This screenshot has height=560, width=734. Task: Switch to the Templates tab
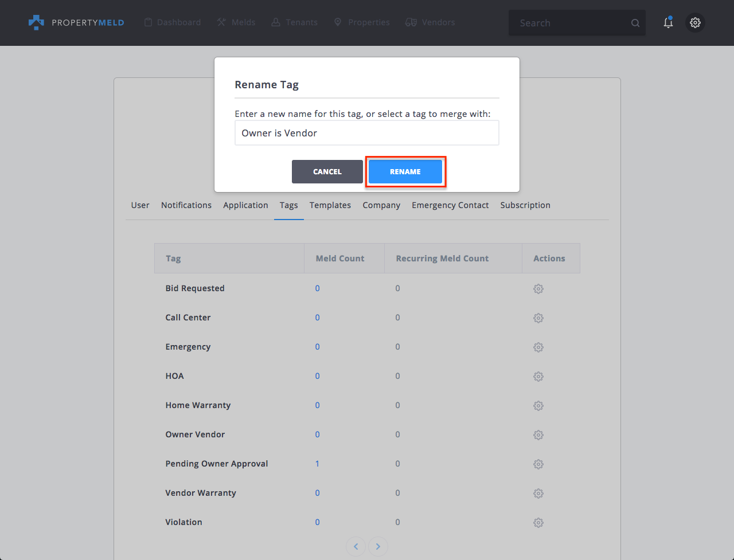(x=330, y=205)
